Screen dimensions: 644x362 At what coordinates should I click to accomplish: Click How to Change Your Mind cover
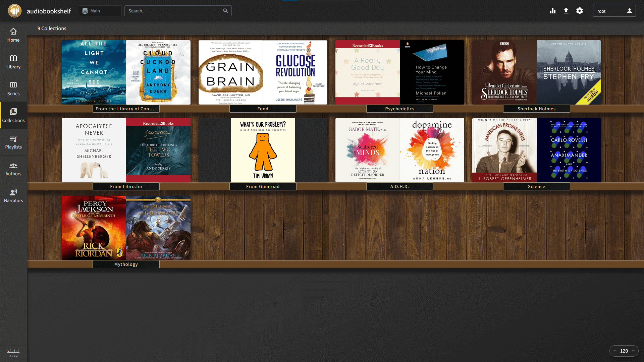[x=432, y=72]
